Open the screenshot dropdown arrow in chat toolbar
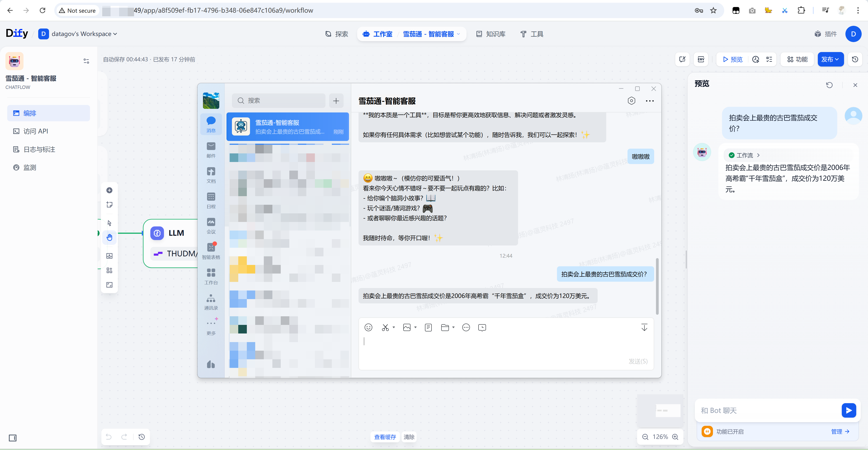This screenshot has width=868, height=450. (x=394, y=327)
